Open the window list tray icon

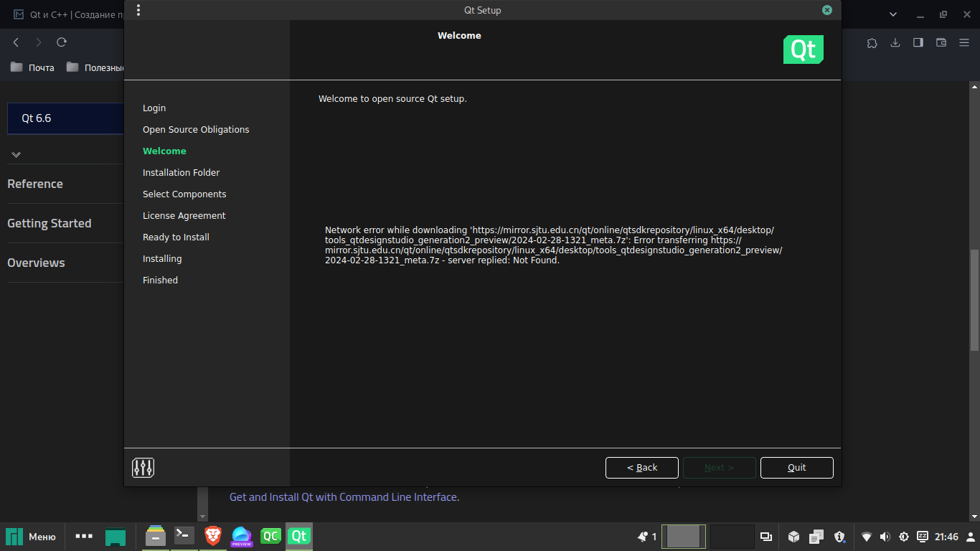coord(766,537)
